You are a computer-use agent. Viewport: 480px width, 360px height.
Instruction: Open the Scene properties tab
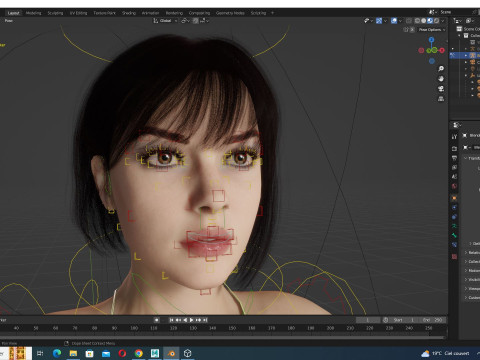pos(454,177)
